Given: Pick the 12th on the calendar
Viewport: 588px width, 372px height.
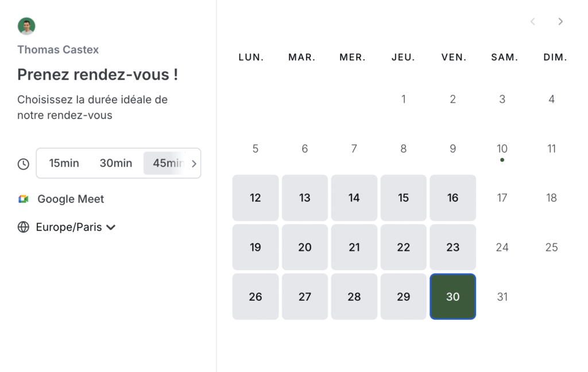Looking at the screenshot, I should point(256,197).
